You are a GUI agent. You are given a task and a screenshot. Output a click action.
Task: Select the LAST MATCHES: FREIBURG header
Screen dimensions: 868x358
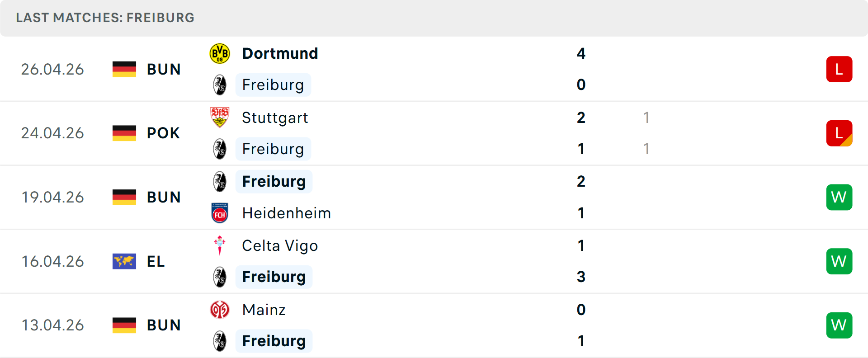click(104, 18)
